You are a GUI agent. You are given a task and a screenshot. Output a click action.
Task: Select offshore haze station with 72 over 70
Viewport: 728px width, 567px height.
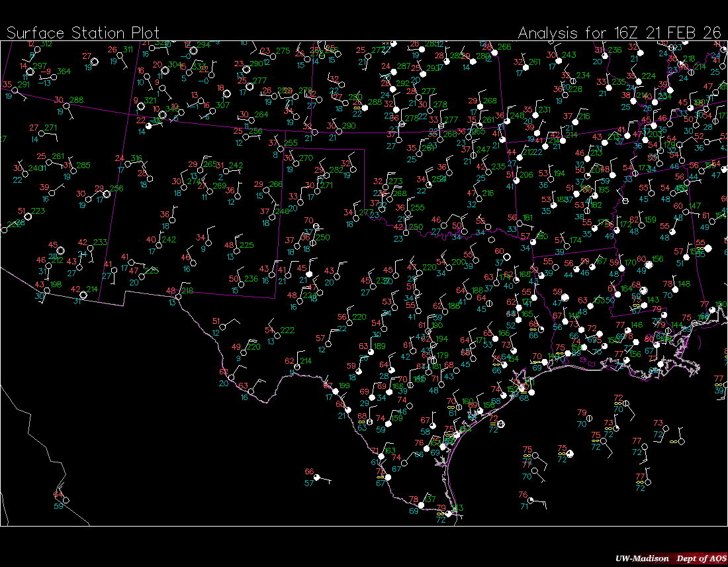pyautogui.click(x=625, y=403)
